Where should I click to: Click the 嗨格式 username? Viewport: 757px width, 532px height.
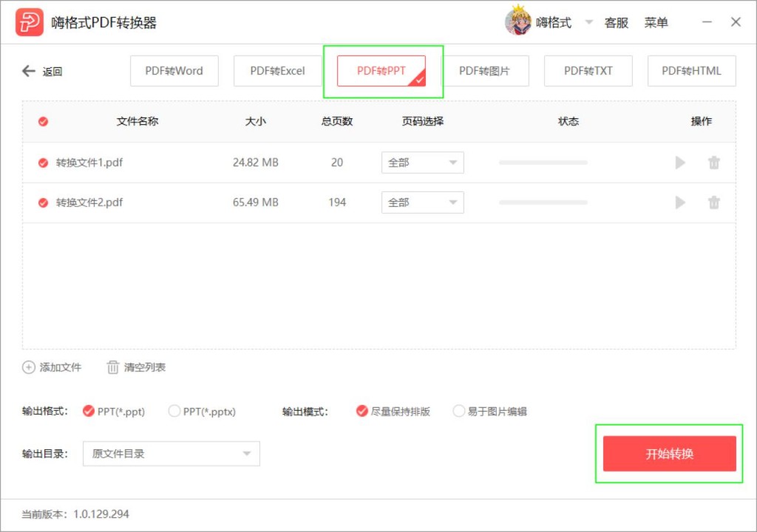click(554, 23)
